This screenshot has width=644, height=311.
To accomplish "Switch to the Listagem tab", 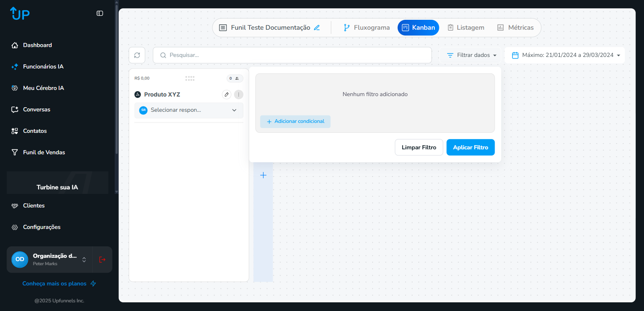I will (466, 27).
